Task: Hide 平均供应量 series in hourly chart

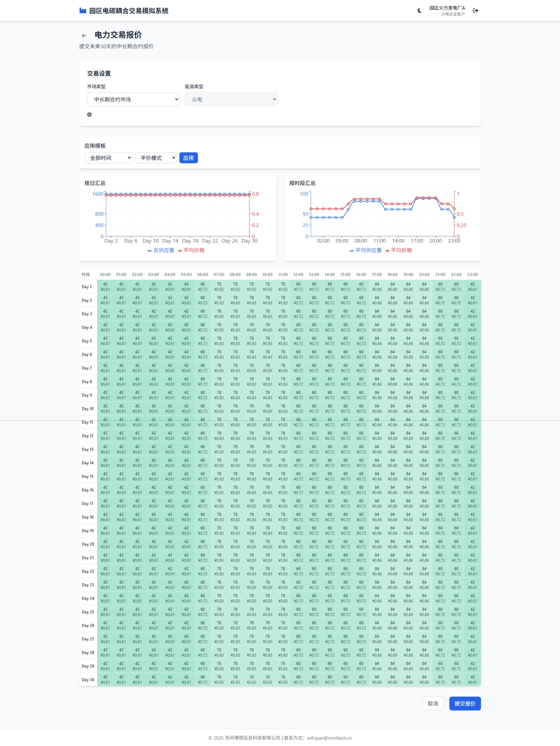Action: click(366, 250)
